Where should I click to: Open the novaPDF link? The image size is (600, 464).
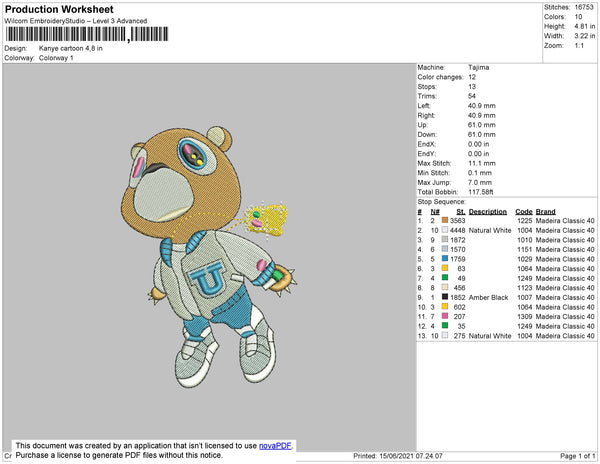(275, 446)
